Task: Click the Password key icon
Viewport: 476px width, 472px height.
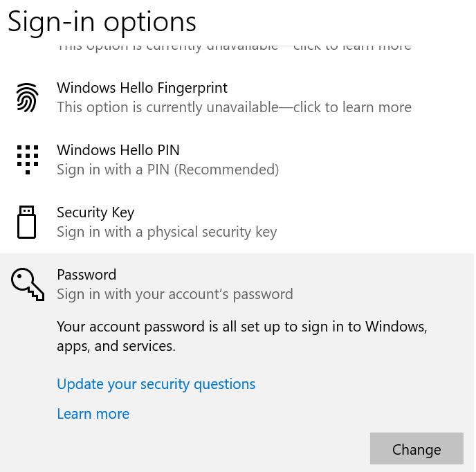Action: point(28,284)
